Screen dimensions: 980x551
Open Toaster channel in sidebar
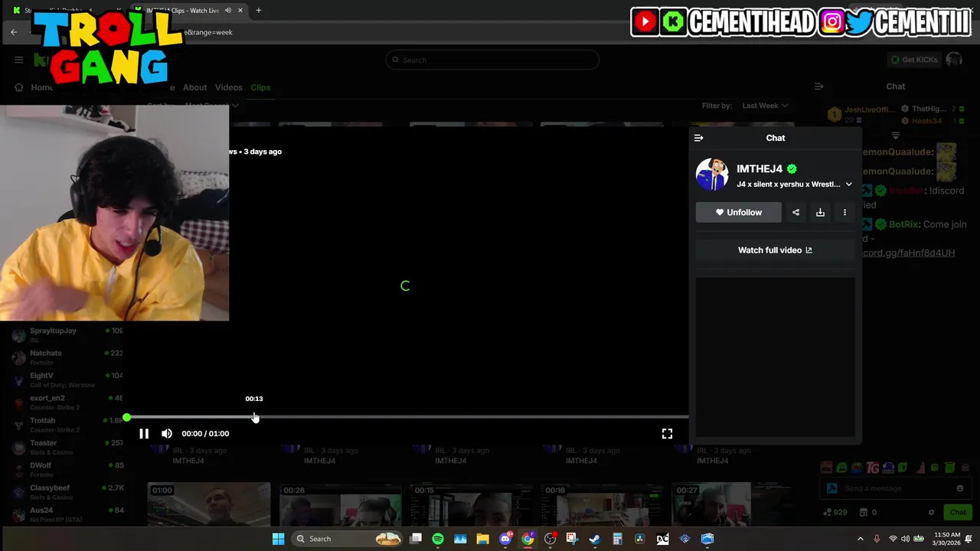pos(67,447)
